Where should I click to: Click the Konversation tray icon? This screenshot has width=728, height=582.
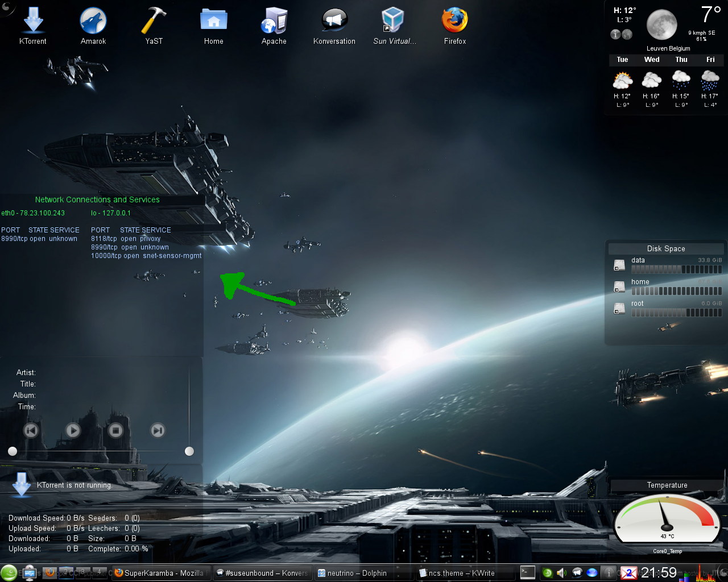(577, 573)
